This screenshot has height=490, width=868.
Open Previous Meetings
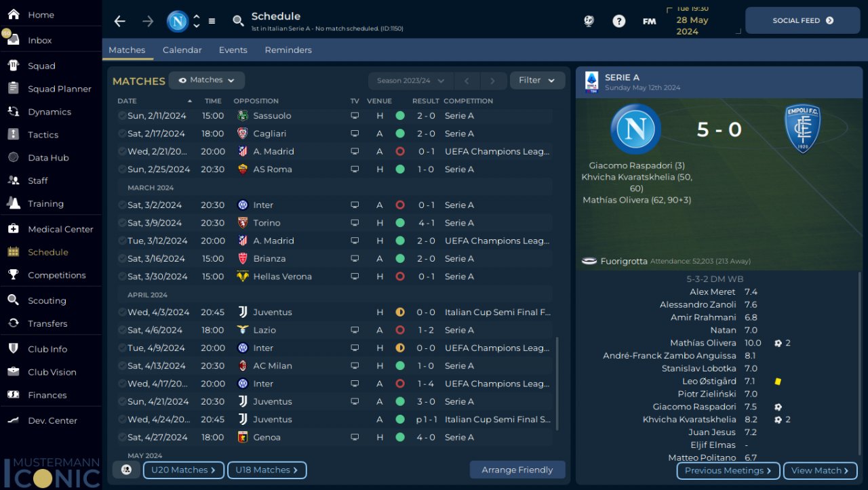728,470
